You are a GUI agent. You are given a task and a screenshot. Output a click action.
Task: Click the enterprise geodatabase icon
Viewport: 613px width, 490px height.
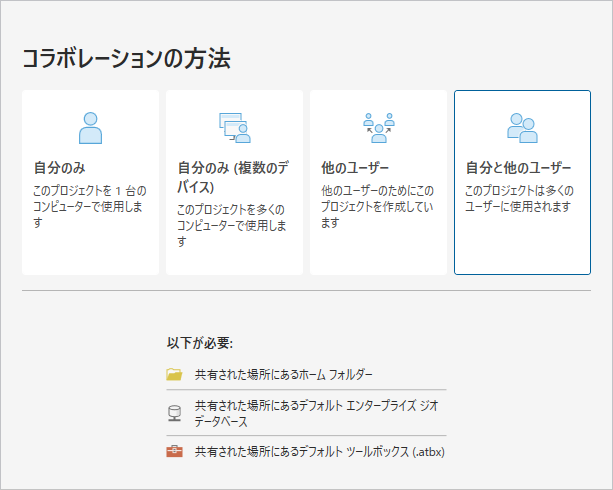175,413
